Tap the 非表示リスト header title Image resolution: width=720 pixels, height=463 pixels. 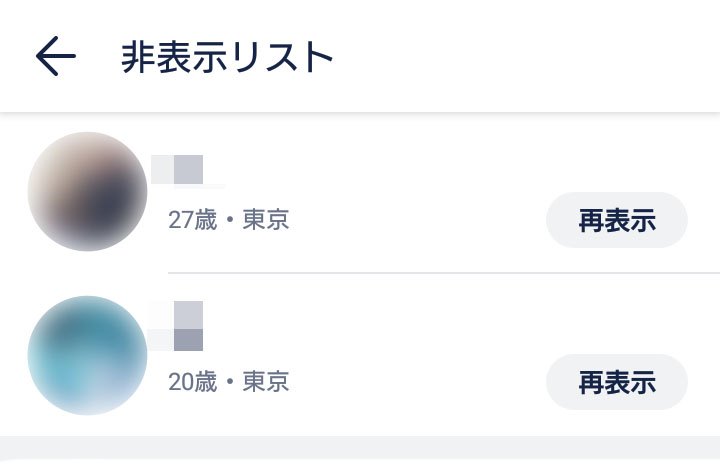point(227,57)
